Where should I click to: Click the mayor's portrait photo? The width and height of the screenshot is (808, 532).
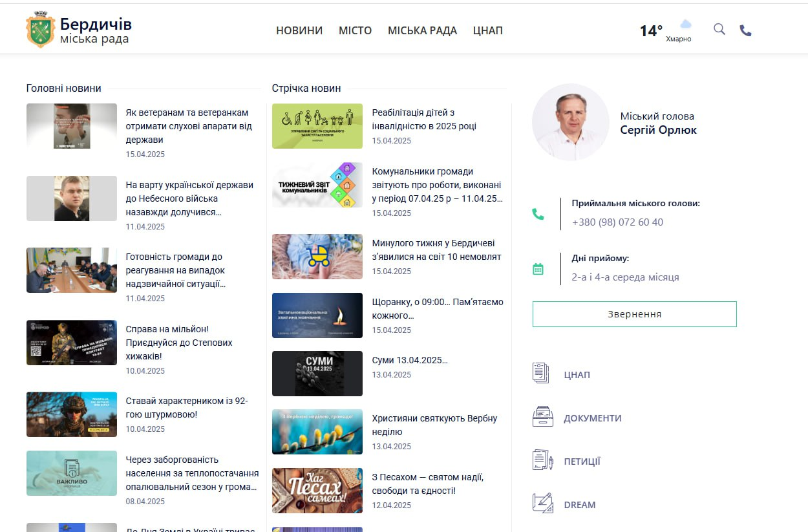[571, 122]
